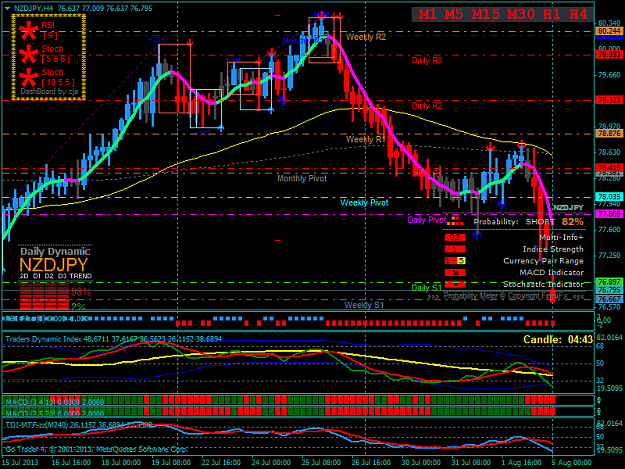This screenshot has width=625, height=469.
Task: Click the 78.876 orange price tag
Action: click(x=609, y=133)
